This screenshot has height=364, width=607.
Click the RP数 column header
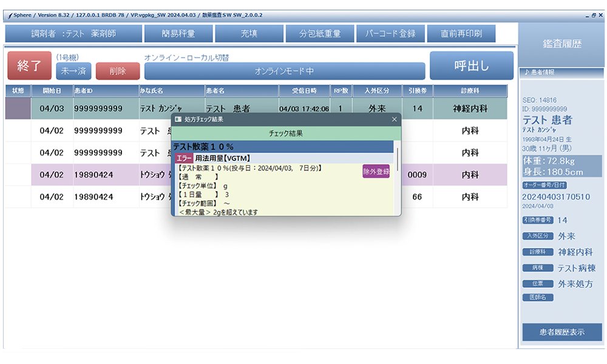(x=341, y=90)
